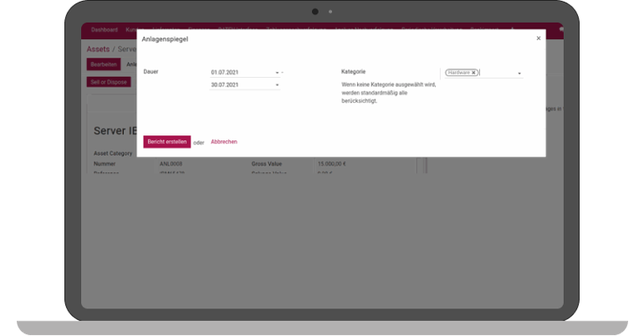Click the Anlagenspiegel dialog title
Viewport: 644px width, 336px height.
165,39
